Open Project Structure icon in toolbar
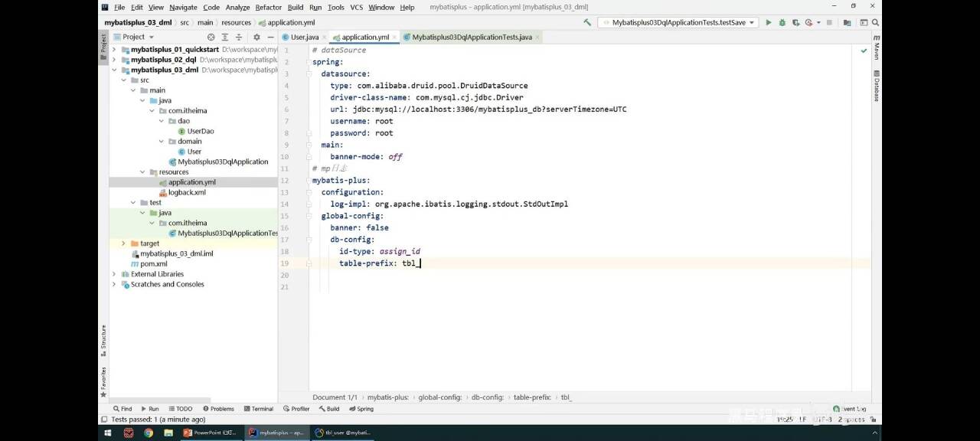 846,23
